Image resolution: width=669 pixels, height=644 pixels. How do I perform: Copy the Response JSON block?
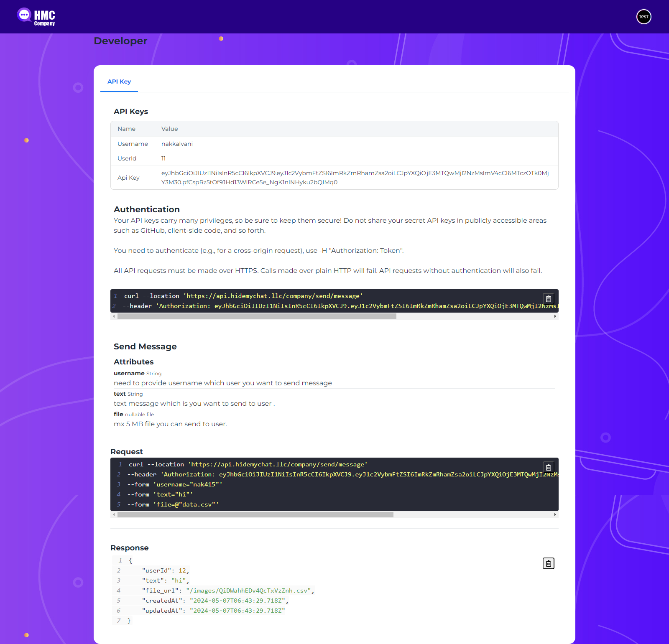coord(548,563)
